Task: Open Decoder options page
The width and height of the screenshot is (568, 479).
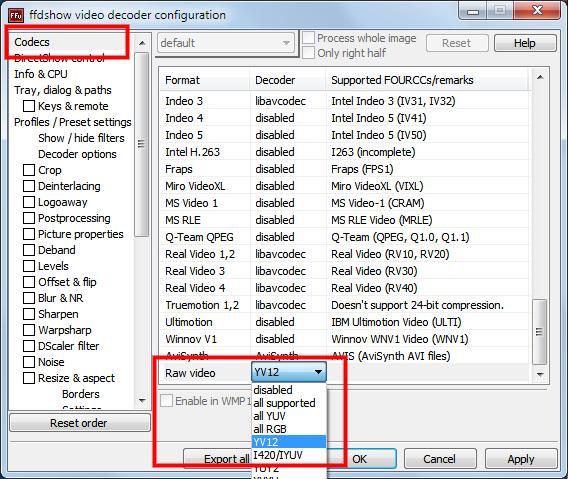Action: click(77, 154)
